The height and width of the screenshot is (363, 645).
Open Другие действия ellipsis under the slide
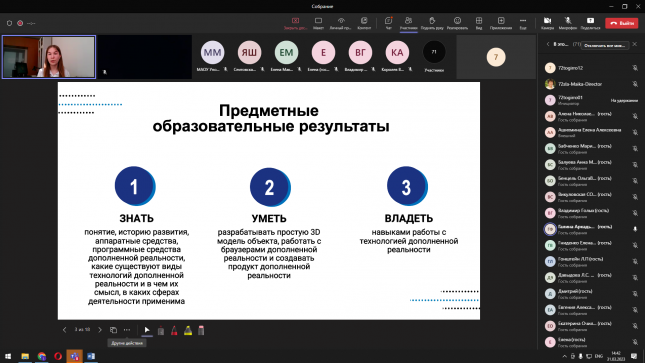(x=127, y=330)
